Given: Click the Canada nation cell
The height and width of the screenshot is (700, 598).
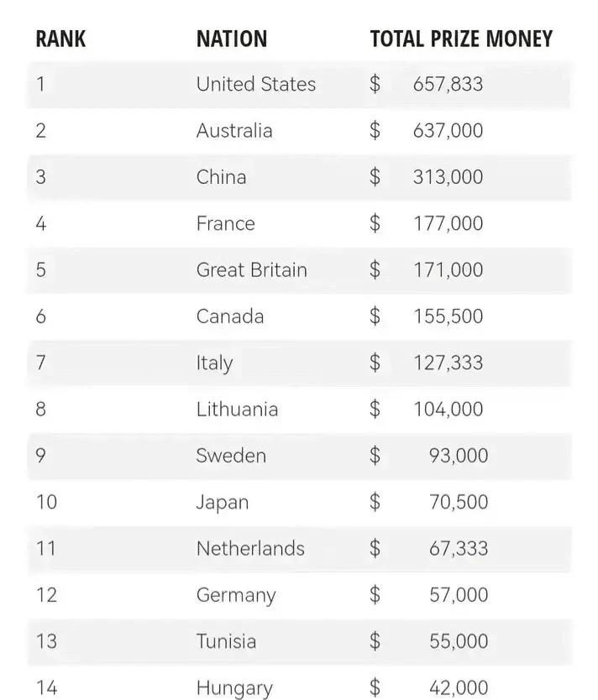Looking at the screenshot, I should pyautogui.click(x=230, y=316).
